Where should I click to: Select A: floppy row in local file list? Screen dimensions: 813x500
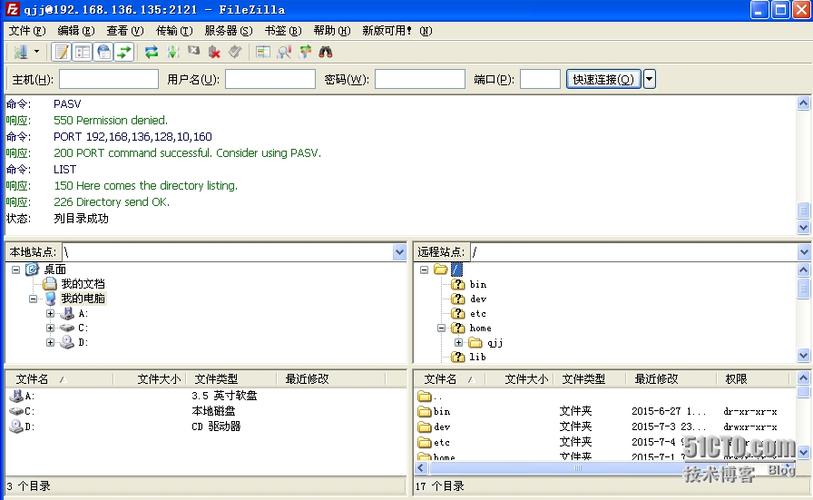click(x=206, y=396)
